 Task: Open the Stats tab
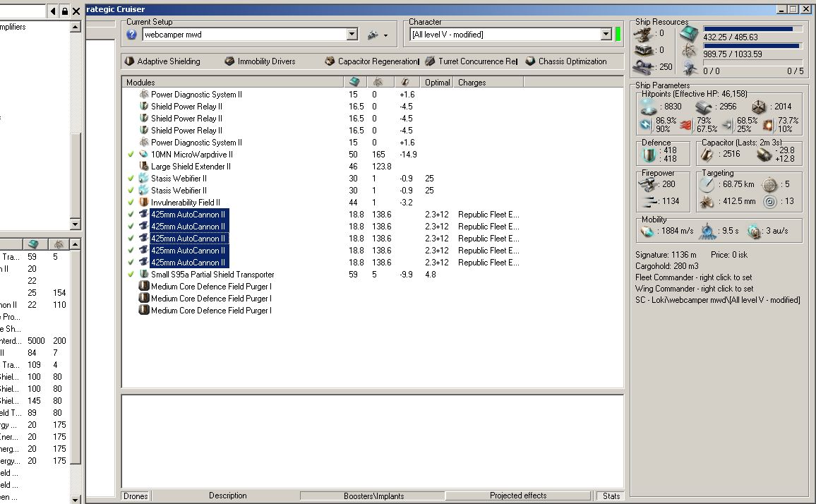pyautogui.click(x=611, y=496)
